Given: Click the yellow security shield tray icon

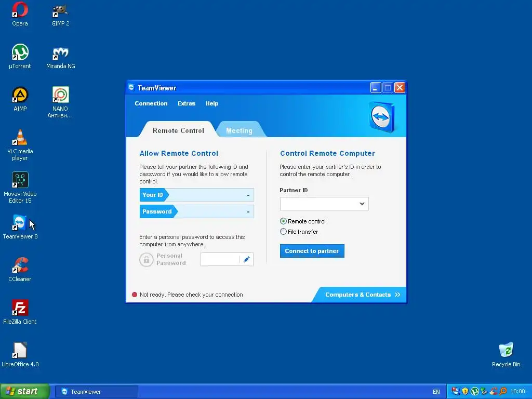Looking at the screenshot, I should 465,391.
